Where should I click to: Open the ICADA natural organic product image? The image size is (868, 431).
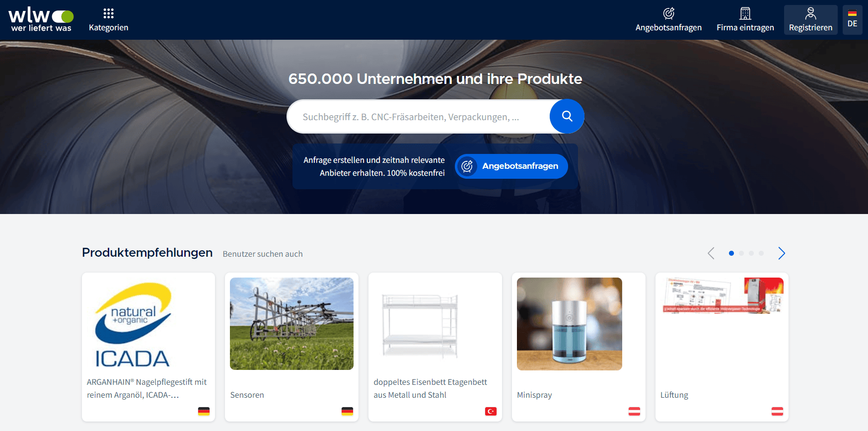pyautogui.click(x=133, y=324)
